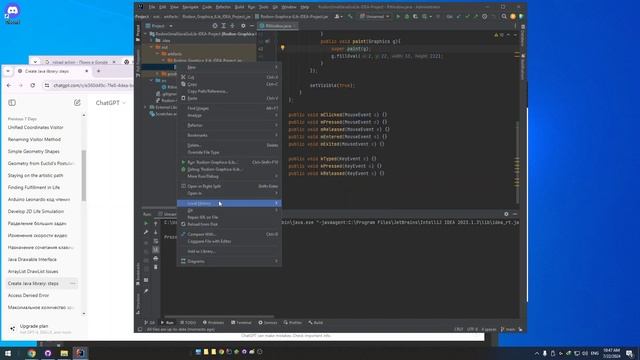640x360 pixels.
Task: Expand Bookmarks submenu in context menu
Action: [229, 135]
